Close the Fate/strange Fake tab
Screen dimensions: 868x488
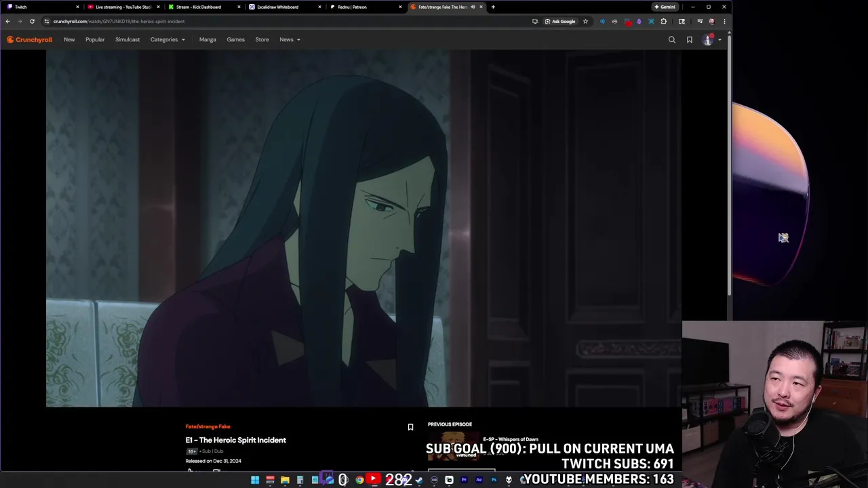point(481,7)
